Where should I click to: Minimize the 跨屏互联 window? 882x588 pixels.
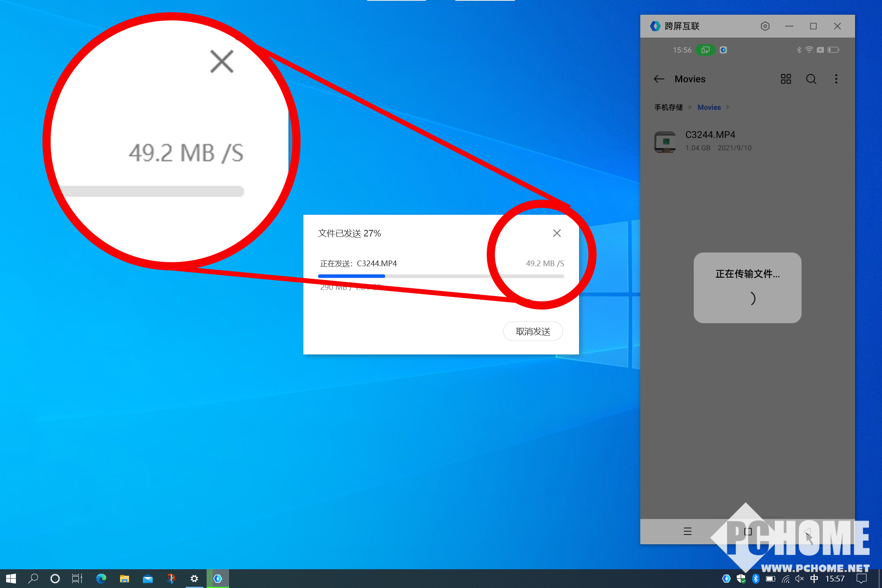[x=789, y=26]
